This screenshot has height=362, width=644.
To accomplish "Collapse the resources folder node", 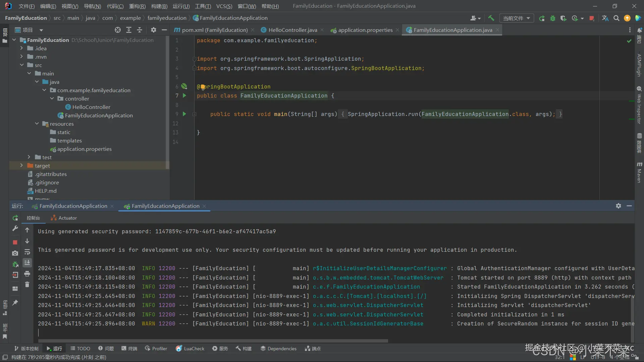I will click(x=37, y=124).
